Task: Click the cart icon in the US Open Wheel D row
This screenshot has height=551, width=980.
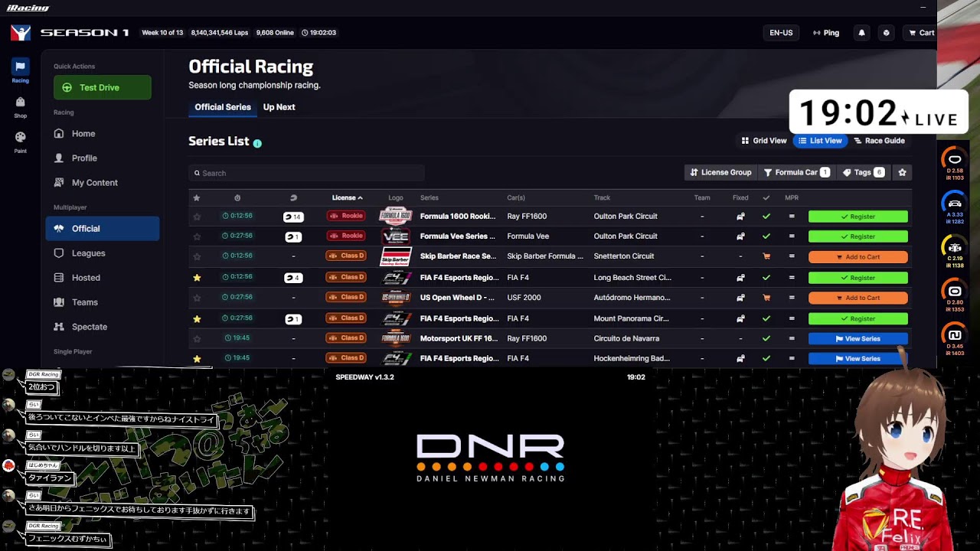Action: (x=766, y=298)
